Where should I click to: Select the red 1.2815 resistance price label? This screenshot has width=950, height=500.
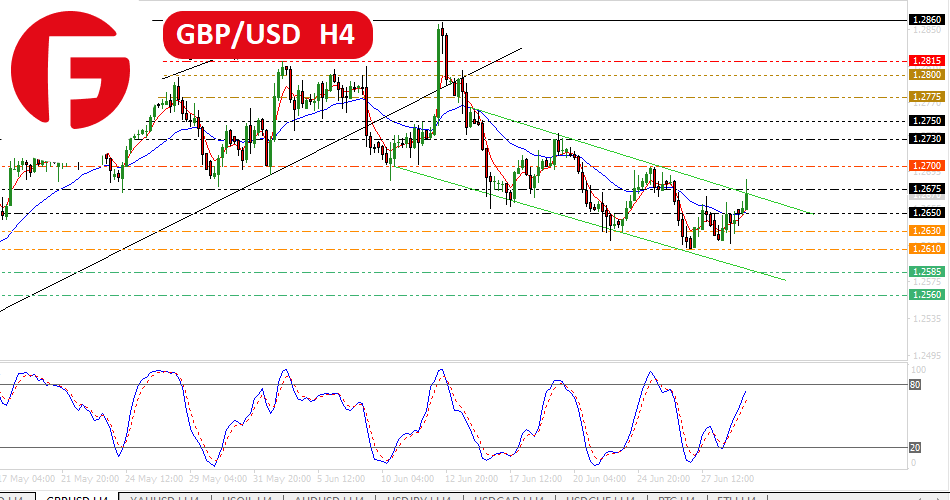coord(926,61)
